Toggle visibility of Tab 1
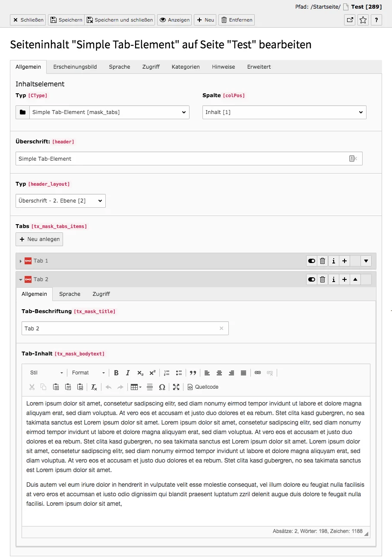This screenshot has height=558, width=392. coord(311,261)
